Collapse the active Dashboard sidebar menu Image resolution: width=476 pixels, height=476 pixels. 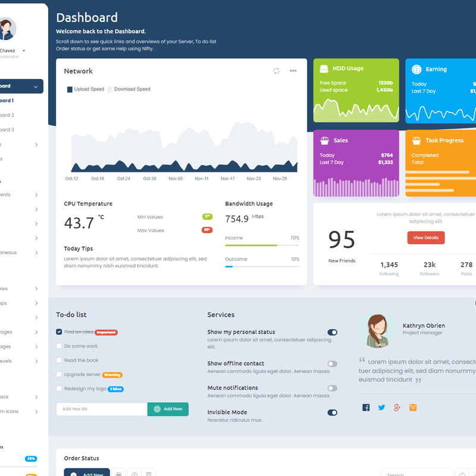coord(36,87)
